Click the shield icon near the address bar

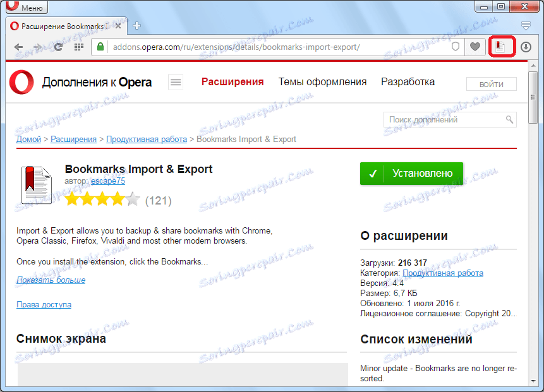[x=455, y=47]
